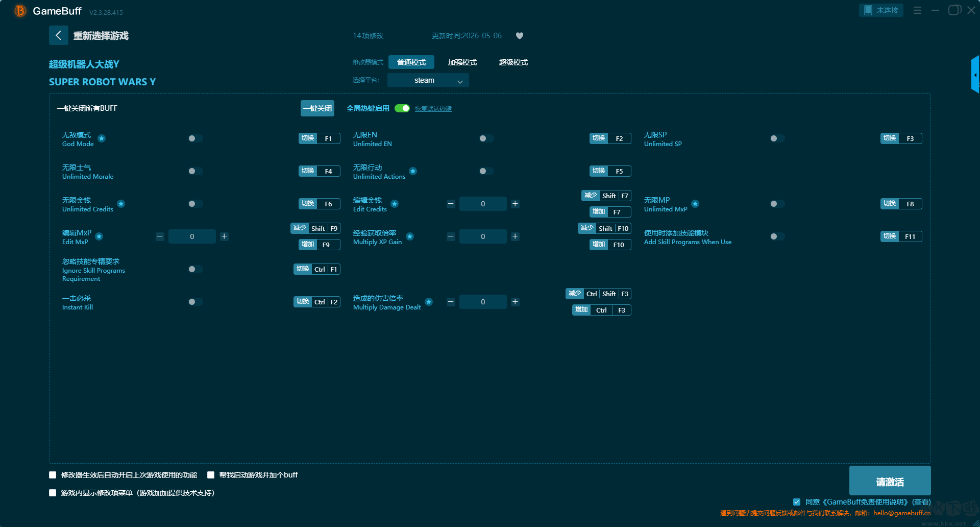Click the 恢复默认热键 link

point(433,109)
